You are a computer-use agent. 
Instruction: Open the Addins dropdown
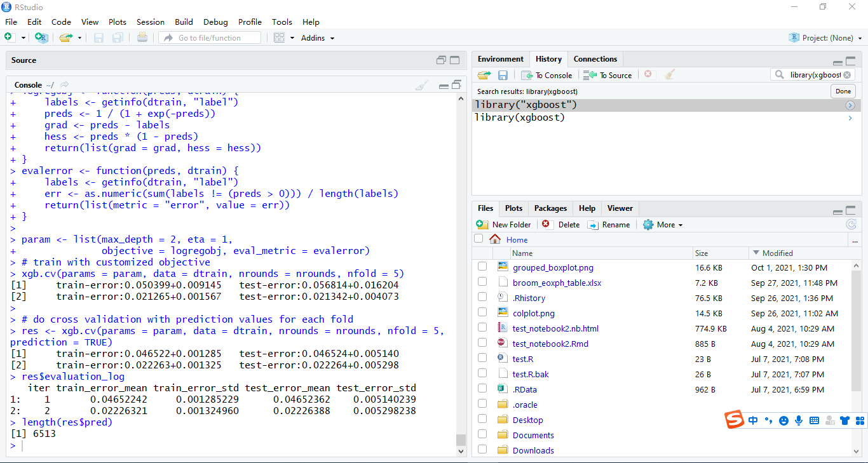point(317,37)
